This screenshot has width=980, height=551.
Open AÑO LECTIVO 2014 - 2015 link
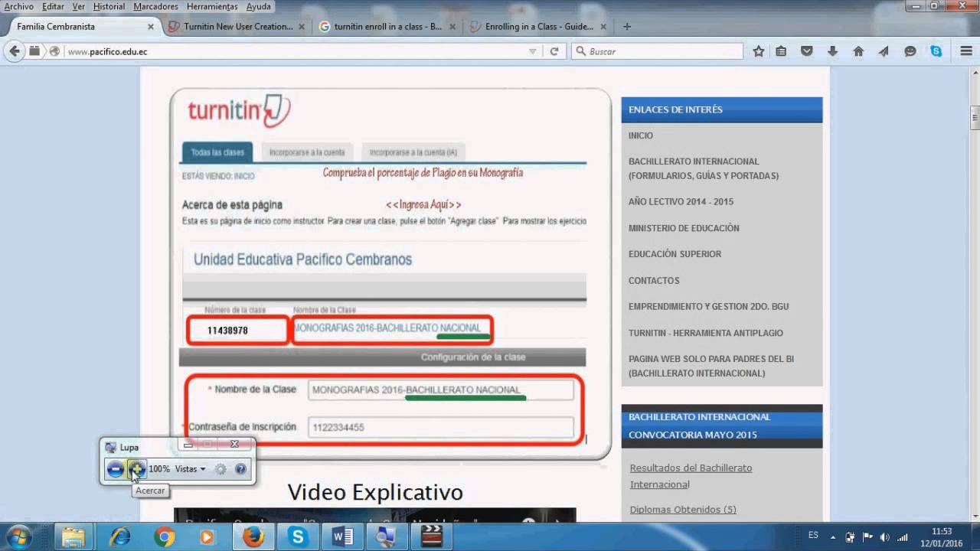tap(681, 202)
